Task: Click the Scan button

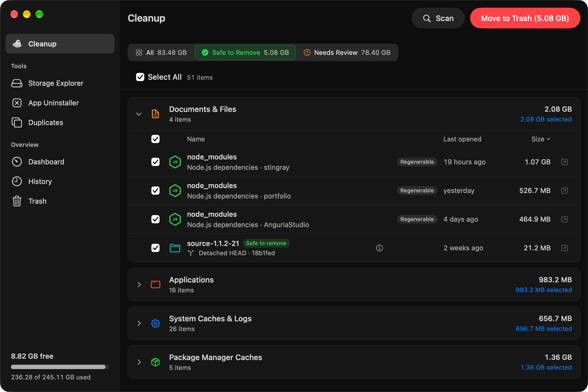Action: point(438,18)
